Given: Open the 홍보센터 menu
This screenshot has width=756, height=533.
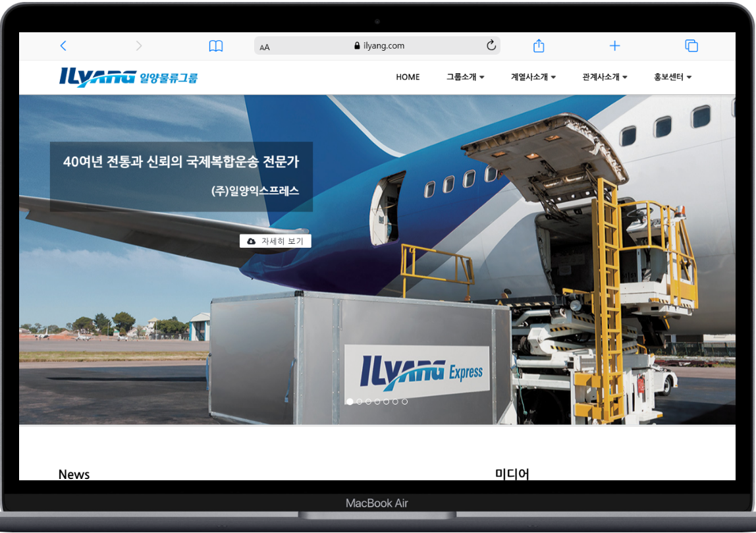Looking at the screenshot, I should coord(672,77).
